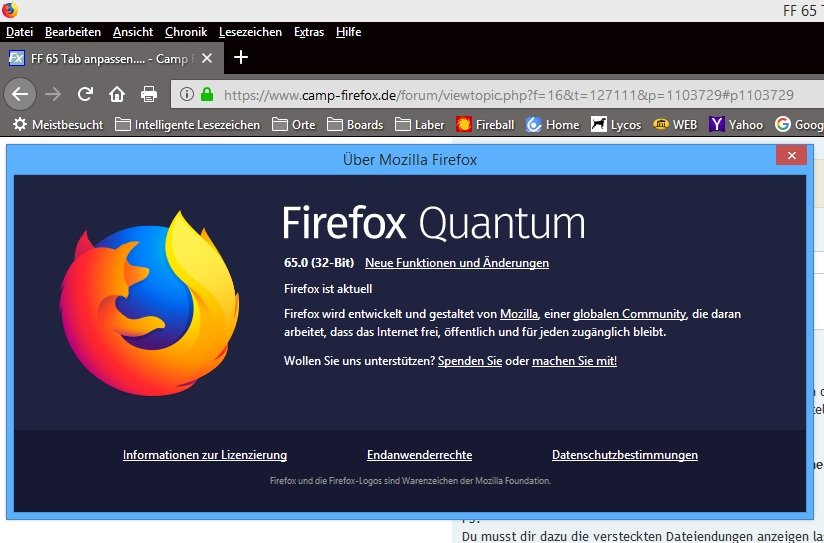Image resolution: width=824 pixels, height=543 pixels.
Task: Open the Laber bookmark folder
Action: (419, 125)
